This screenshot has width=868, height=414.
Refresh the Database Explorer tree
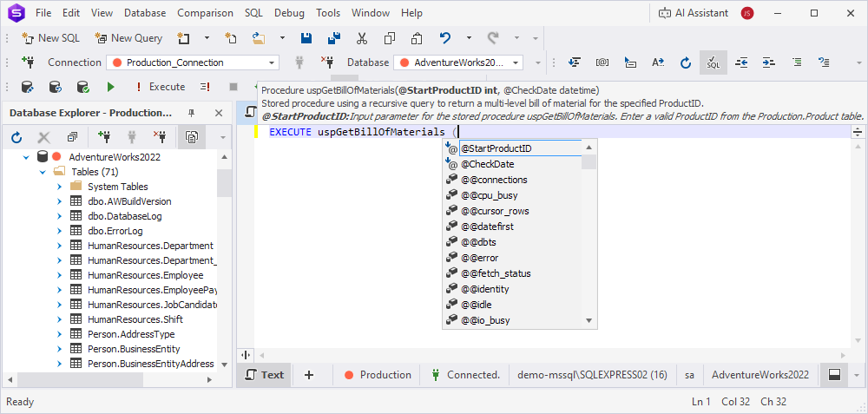[x=16, y=137]
